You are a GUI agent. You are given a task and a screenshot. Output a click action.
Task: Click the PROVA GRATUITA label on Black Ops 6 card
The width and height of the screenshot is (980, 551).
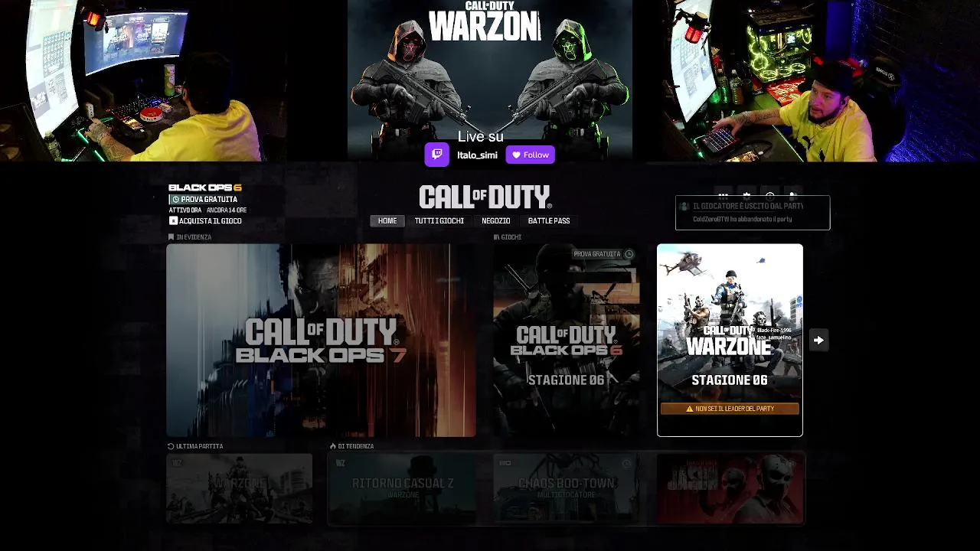(597, 254)
